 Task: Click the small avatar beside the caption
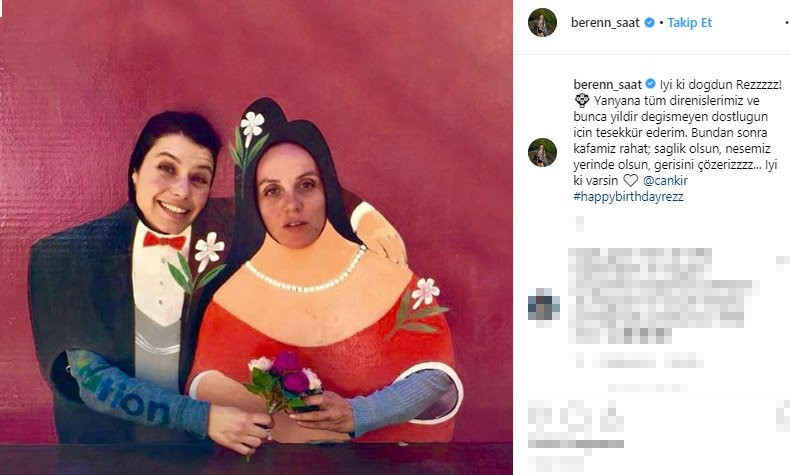point(542,152)
